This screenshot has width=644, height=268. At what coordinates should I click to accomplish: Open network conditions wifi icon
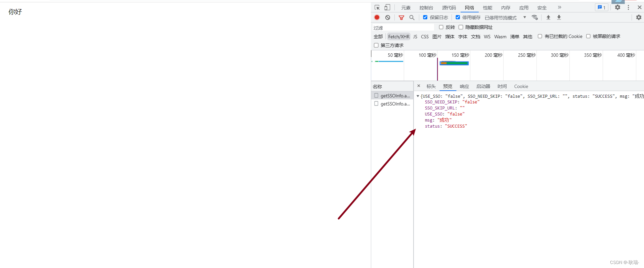click(x=535, y=17)
